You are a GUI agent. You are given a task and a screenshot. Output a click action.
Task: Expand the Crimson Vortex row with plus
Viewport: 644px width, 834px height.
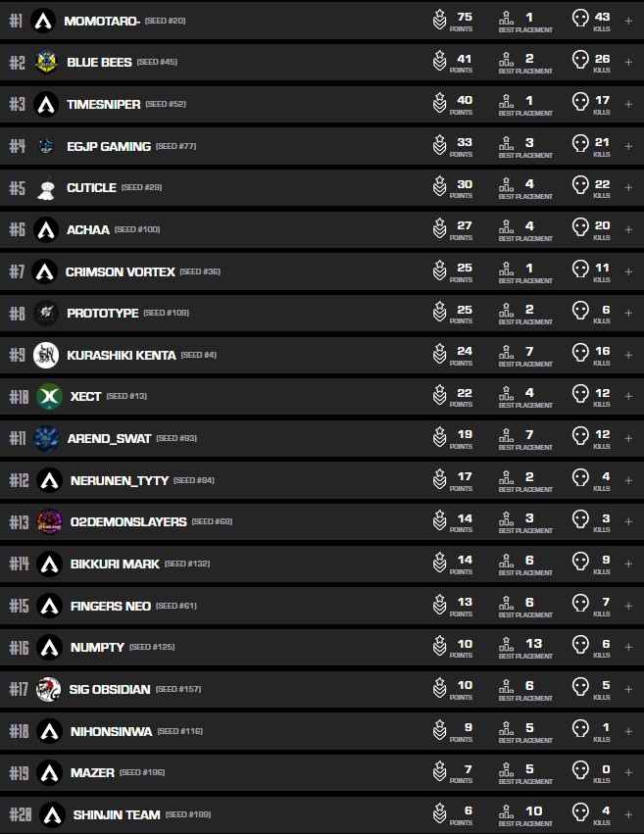pos(628,270)
